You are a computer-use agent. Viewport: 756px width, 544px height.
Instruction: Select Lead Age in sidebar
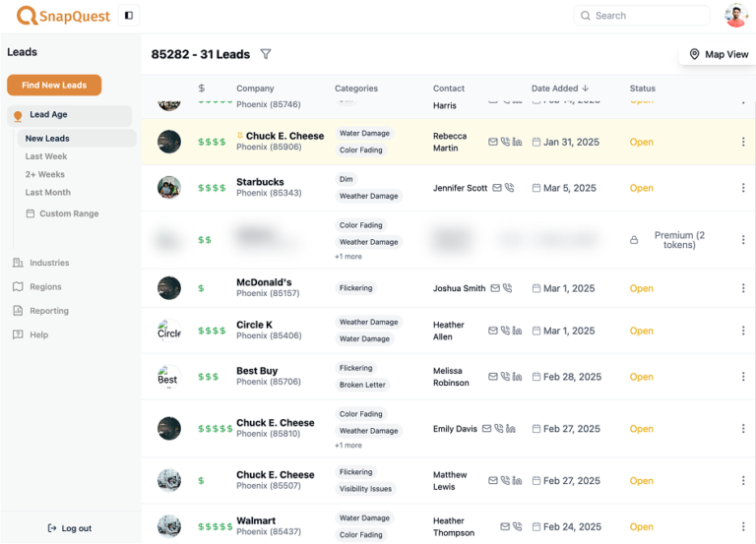coord(70,115)
